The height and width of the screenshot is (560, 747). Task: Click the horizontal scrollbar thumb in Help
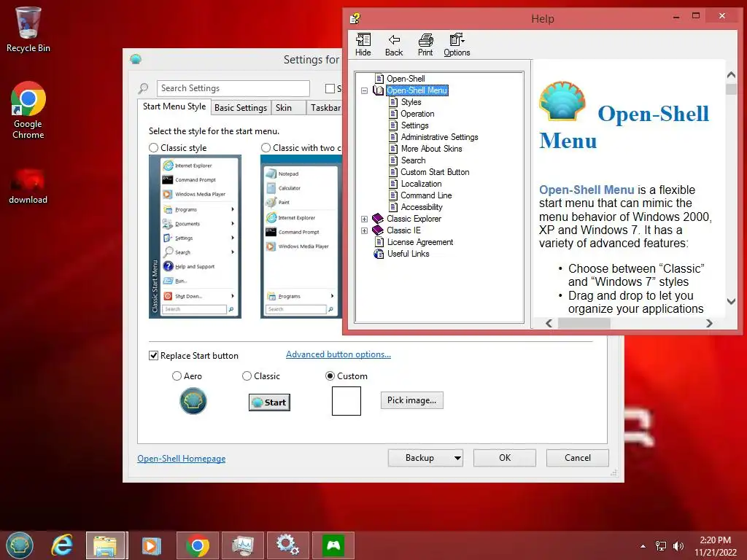coord(584,323)
